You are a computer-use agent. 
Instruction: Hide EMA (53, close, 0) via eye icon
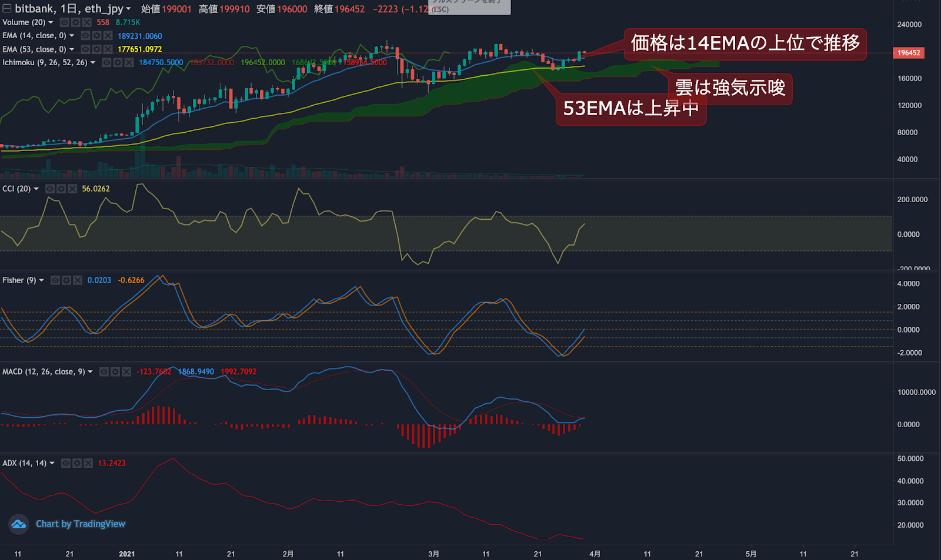[85, 49]
